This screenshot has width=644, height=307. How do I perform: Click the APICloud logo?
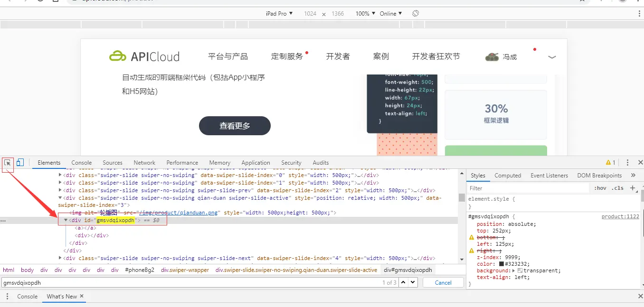click(144, 56)
